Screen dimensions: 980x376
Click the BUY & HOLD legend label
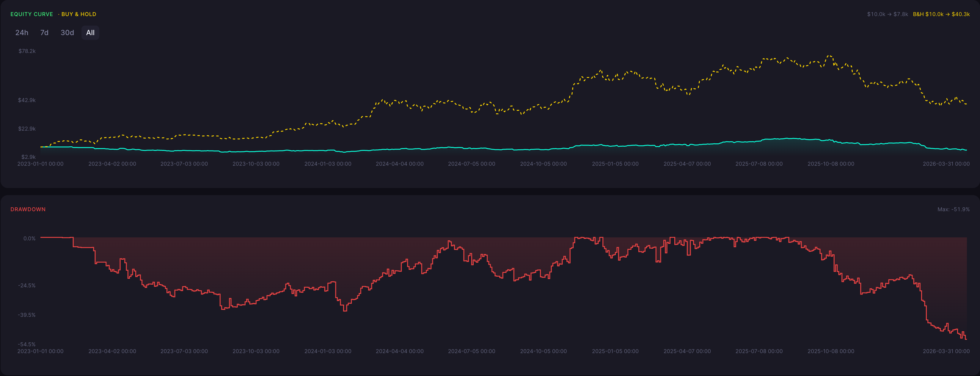pyautogui.click(x=79, y=14)
